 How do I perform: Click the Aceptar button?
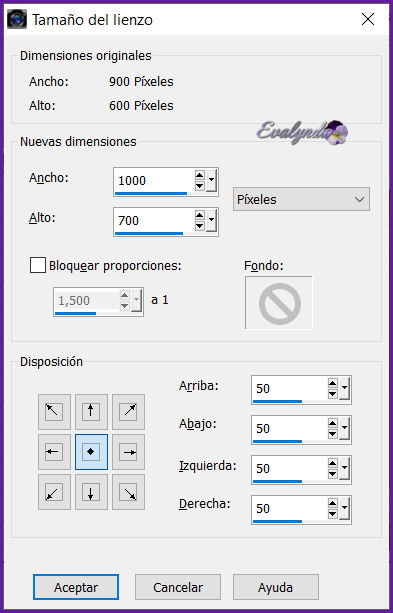point(76,587)
